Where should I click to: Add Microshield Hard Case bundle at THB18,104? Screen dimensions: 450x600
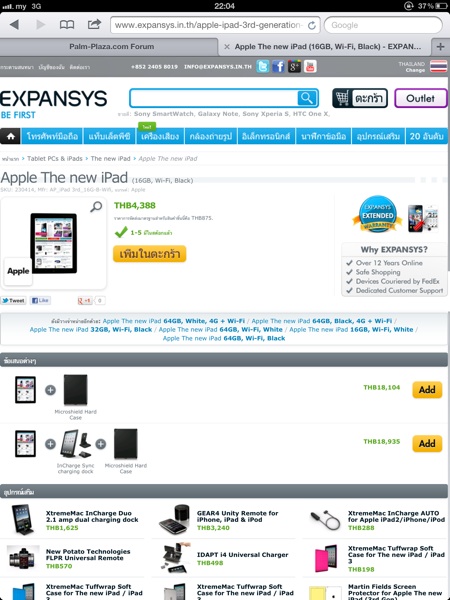(427, 390)
